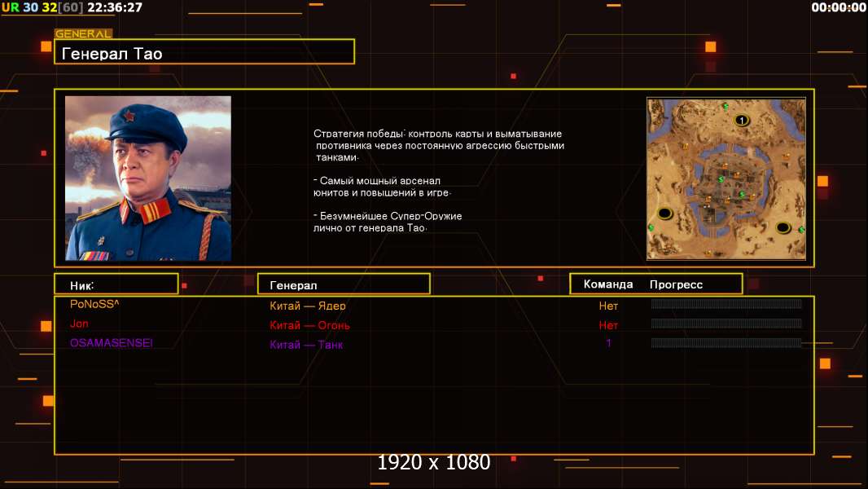Select the lower-left empty start position on minimap

tap(664, 214)
